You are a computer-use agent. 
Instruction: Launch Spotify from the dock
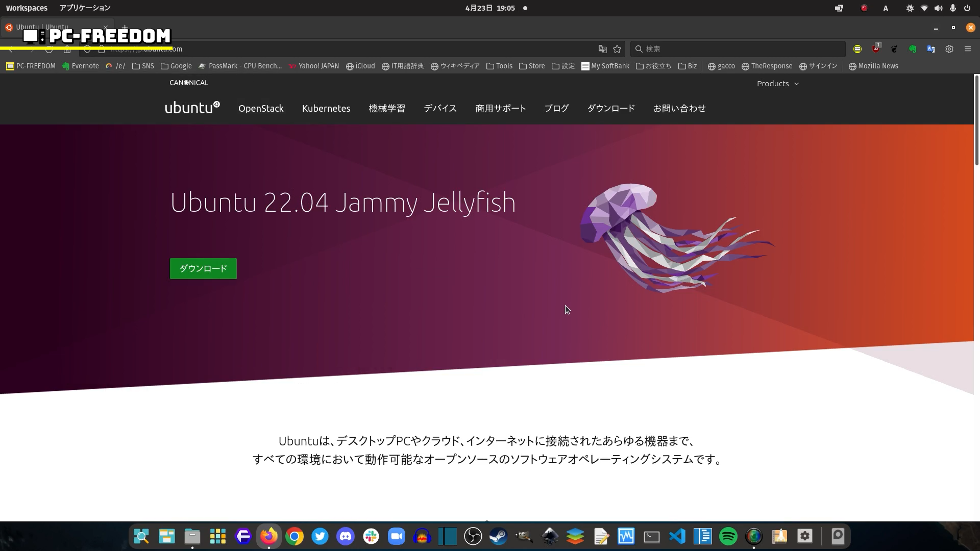[728, 536]
